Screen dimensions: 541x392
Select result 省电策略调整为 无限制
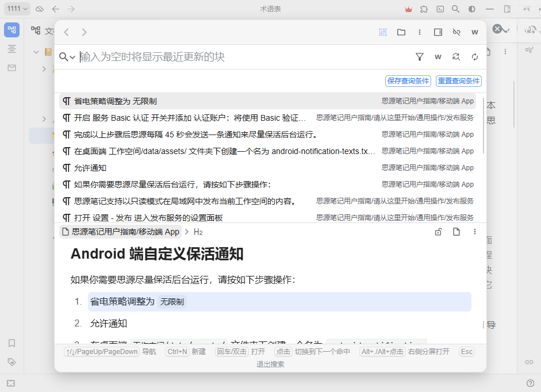point(267,102)
